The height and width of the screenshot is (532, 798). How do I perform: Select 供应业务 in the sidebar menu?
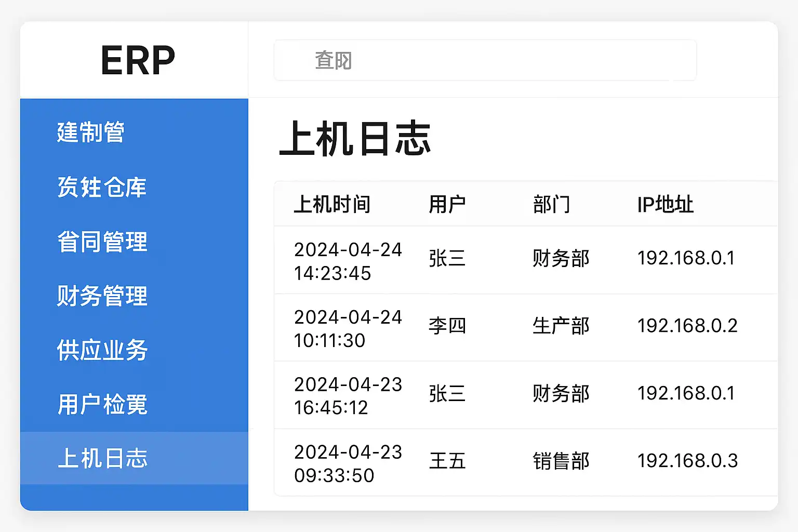tap(102, 350)
